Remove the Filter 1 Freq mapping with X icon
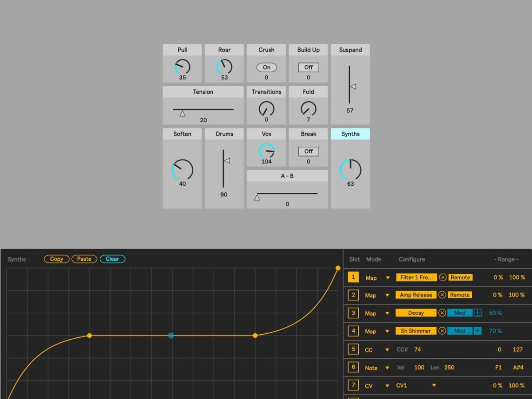This screenshot has width=532, height=399. pos(442,278)
